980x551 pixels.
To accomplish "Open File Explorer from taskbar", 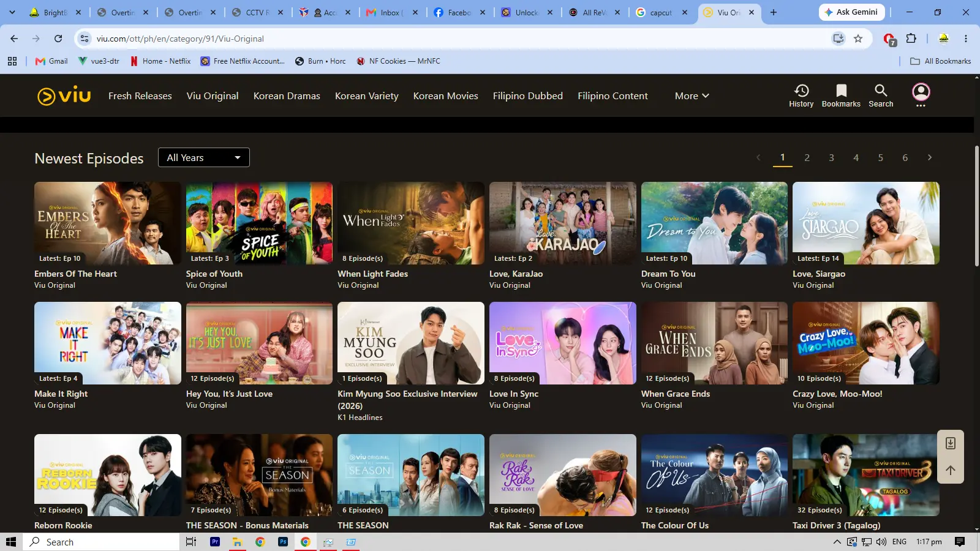I will (x=237, y=542).
